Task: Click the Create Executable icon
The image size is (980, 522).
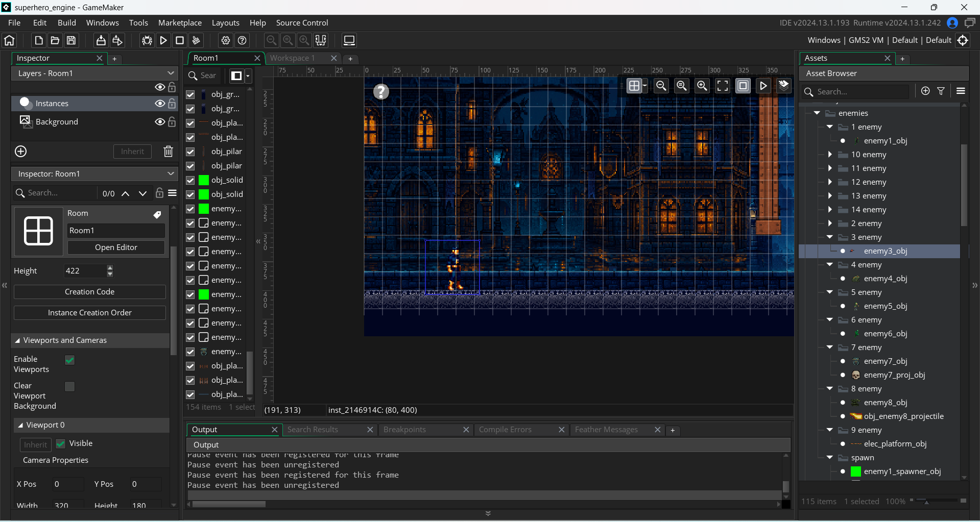Action: pyautogui.click(x=101, y=40)
